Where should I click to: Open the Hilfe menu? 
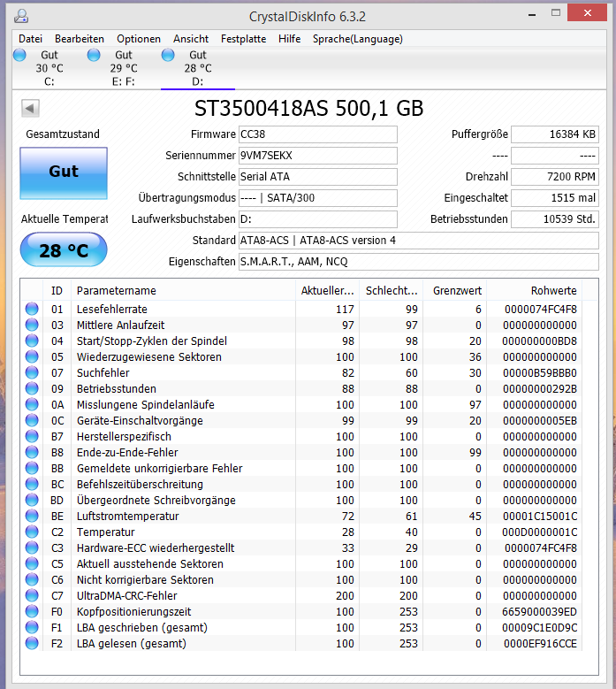point(289,39)
